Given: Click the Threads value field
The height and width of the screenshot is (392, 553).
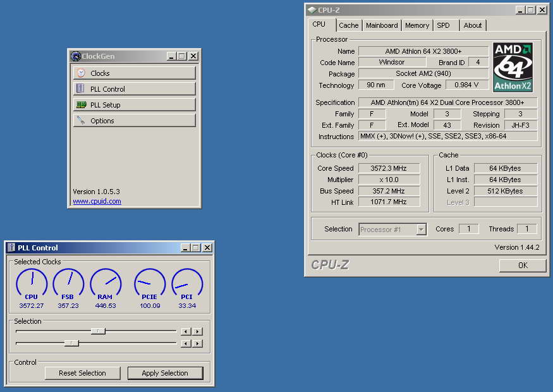Looking at the screenshot, I should (x=527, y=229).
